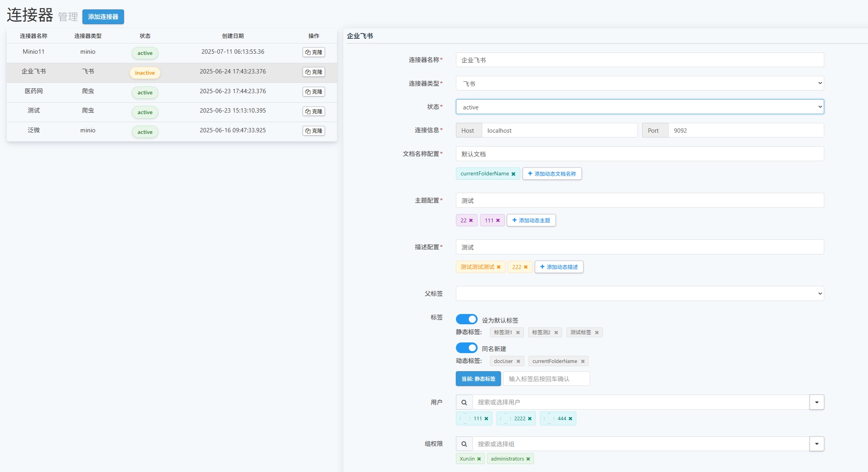868x472 pixels.
Task: Delete the docUser dynamic tag
Action: [x=518, y=361]
